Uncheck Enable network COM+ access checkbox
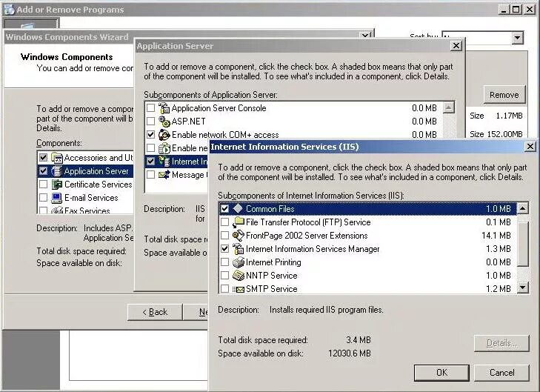The image size is (540, 392). point(150,135)
